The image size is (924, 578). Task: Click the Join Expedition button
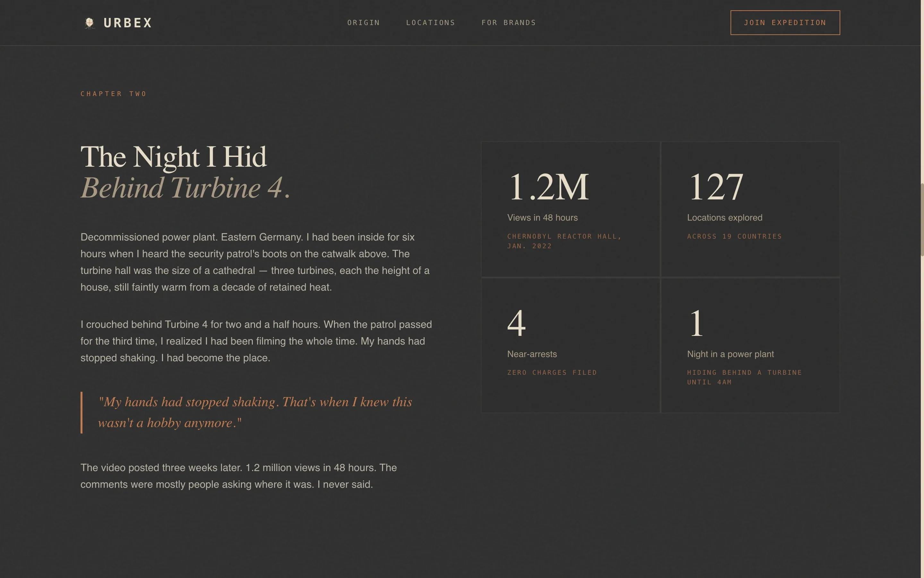(x=785, y=22)
